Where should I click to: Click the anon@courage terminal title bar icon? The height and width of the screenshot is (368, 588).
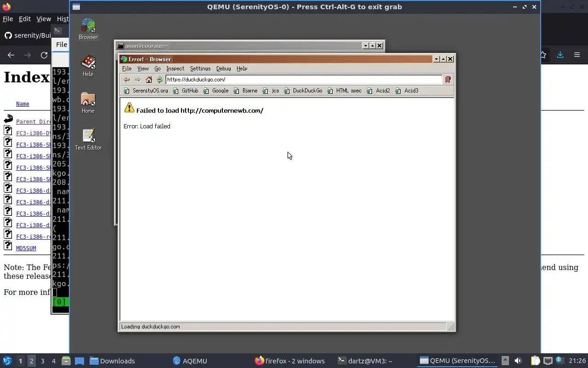point(120,46)
